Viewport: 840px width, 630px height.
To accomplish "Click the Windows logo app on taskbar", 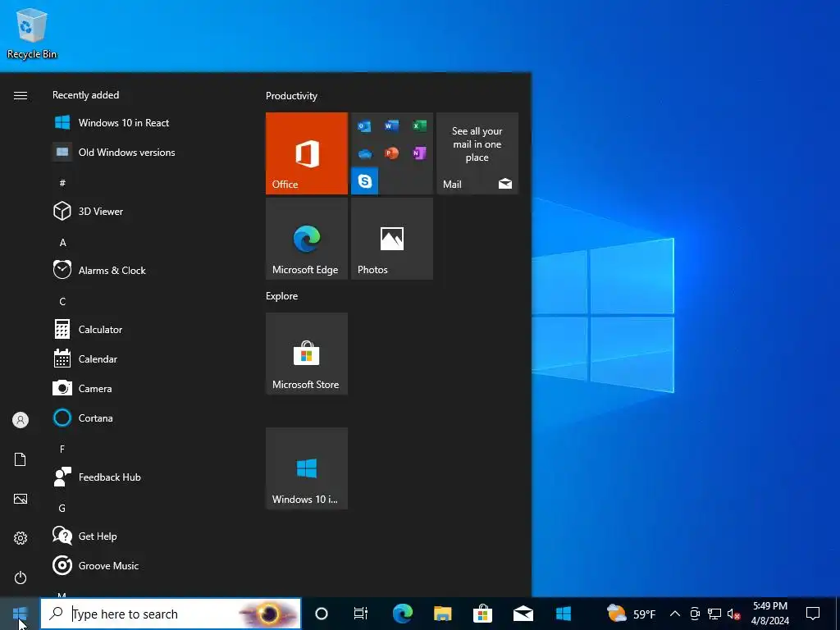I will point(563,614).
